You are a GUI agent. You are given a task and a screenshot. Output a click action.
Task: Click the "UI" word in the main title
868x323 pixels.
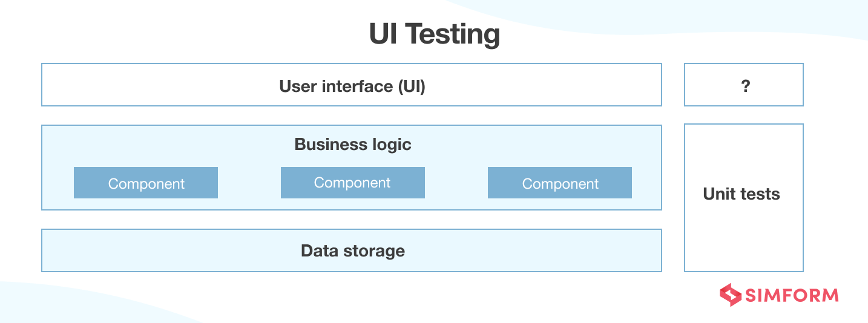pos(383,34)
